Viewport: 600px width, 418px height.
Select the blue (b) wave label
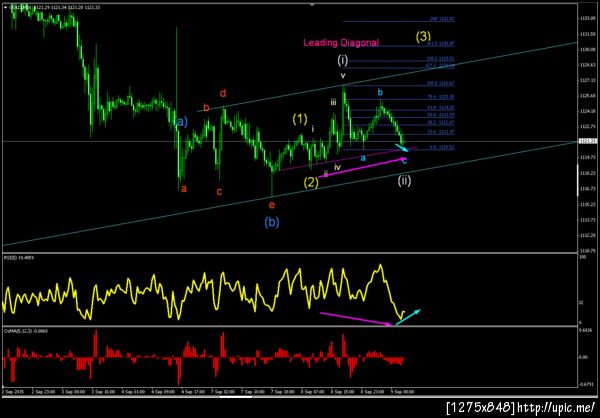pos(272,222)
